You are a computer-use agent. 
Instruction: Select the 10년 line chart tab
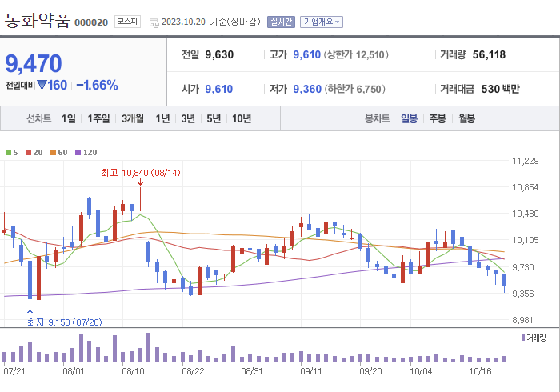(x=242, y=118)
